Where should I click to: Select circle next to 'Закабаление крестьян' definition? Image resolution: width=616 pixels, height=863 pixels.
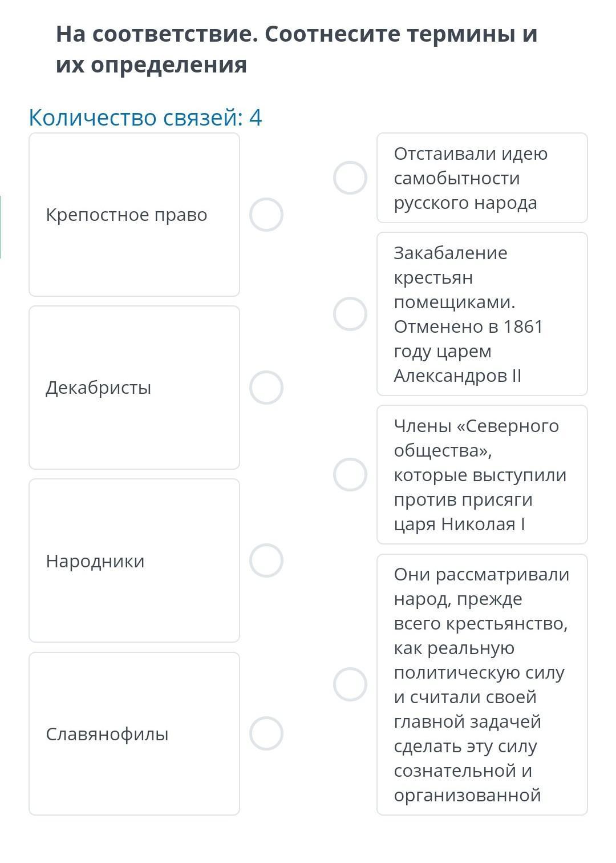click(x=350, y=314)
